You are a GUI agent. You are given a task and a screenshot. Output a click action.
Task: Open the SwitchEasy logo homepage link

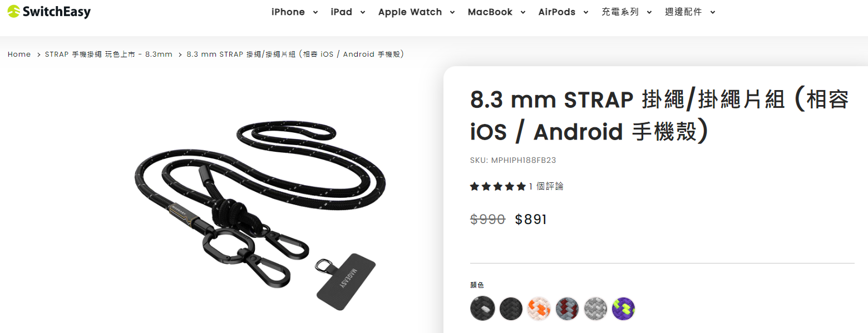pyautogui.click(x=49, y=12)
